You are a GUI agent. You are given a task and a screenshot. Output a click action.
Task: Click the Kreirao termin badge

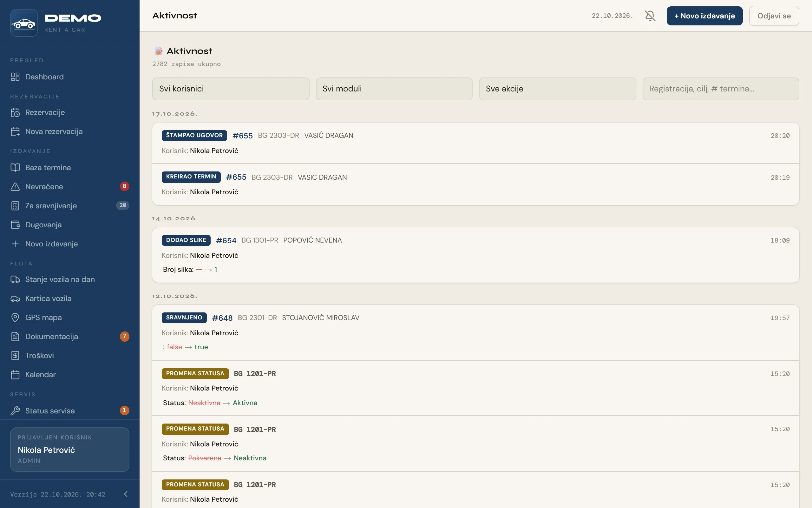[x=191, y=177]
